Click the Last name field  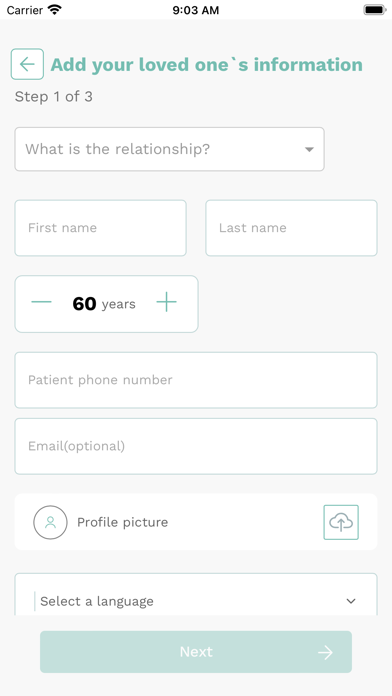coord(291,228)
